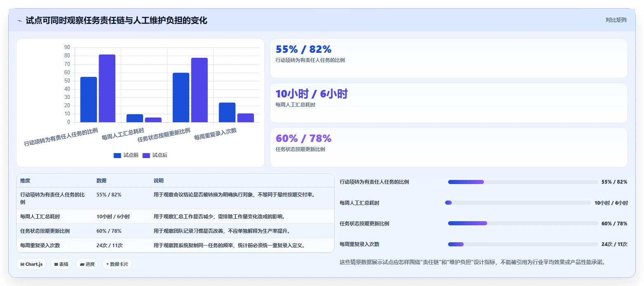Toggle the 试点前 legend entry
Viewport: 644px width, 286px height.
tap(126, 155)
